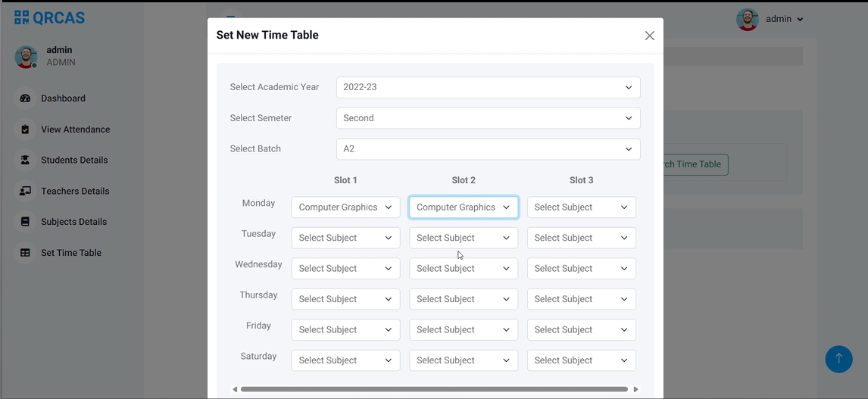This screenshot has height=399, width=868.
Task: Click the Set Time Table grid icon
Action: (x=25, y=253)
